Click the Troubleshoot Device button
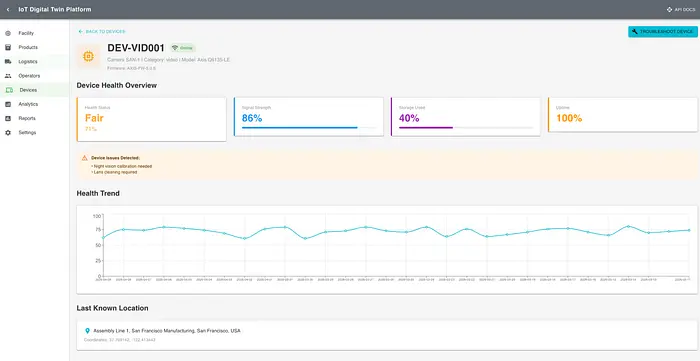The image size is (700, 361). [x=663, y=32]
